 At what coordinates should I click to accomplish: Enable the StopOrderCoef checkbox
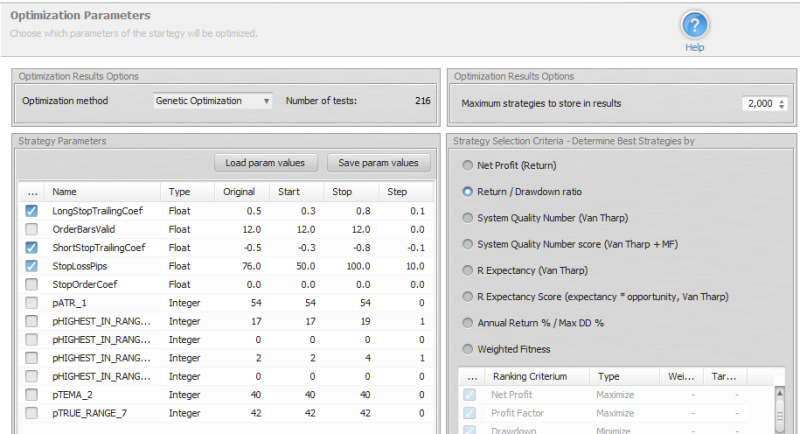point(32,284)
